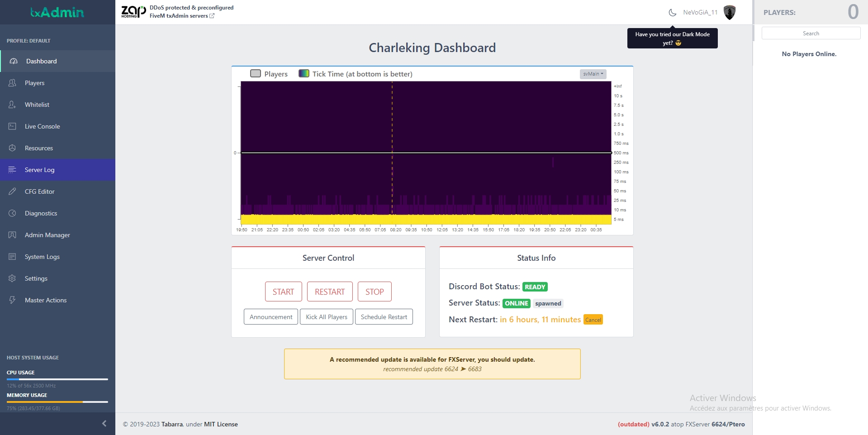
Task: Open the Admin Manager menu item
Action: pyautogui.click(x=47, y=235)
